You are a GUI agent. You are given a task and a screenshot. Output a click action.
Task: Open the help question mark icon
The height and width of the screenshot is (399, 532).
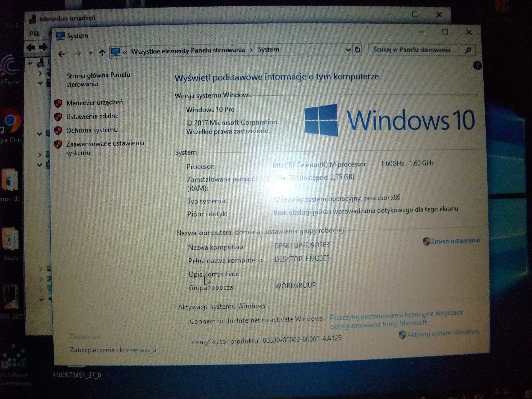coord(477,66)
